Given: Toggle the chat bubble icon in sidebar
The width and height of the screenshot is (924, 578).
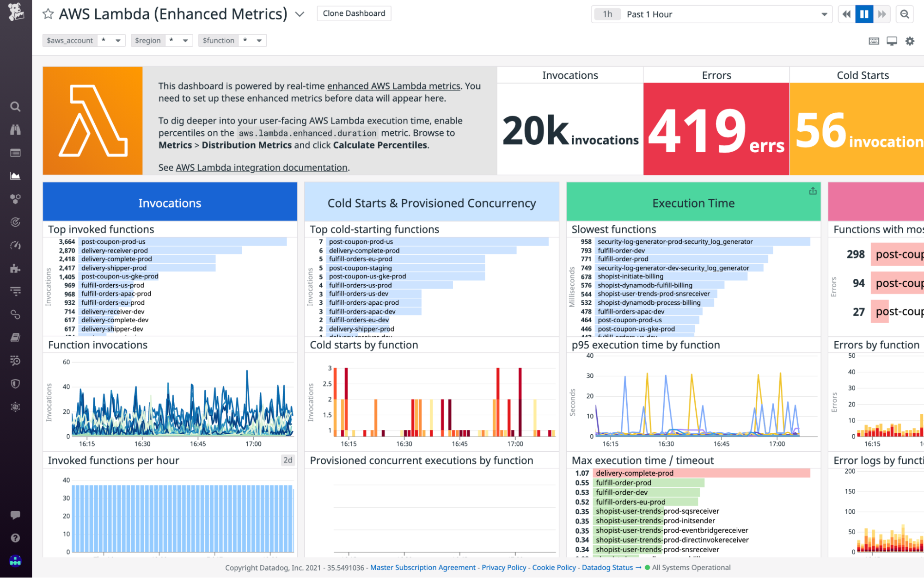Looking at the screenshot, I should click(x=15, y=515).
